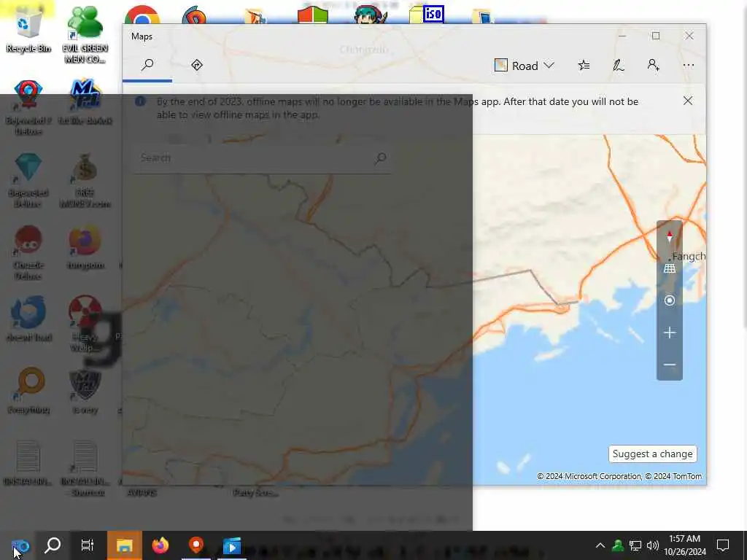Screen dimensions: 747x560
Task: Select the Everything orange magnifier shortcut
Action: point(29,391)
